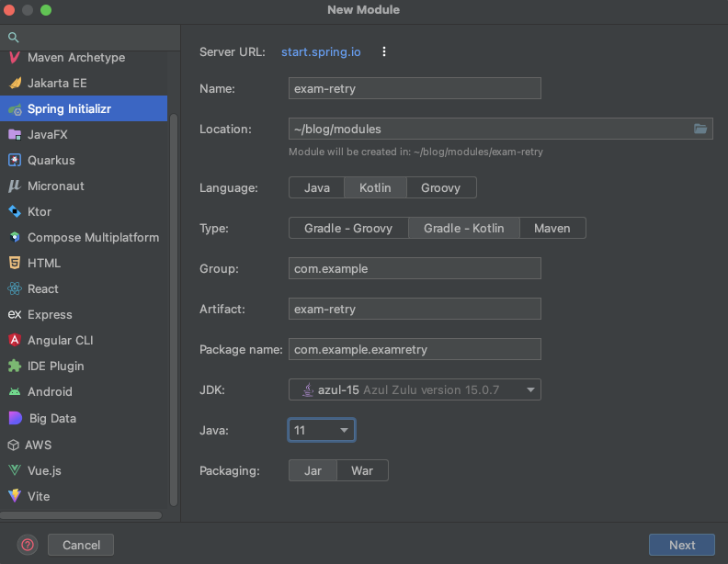Click the Android robot icon
This screenshot has width=728, height=564.
15,392
